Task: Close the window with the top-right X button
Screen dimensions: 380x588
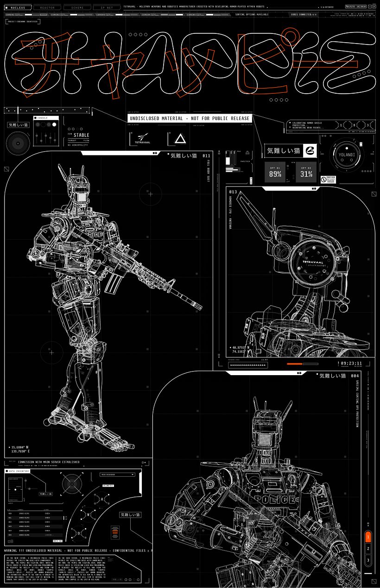Action: [x=374, y=6]
